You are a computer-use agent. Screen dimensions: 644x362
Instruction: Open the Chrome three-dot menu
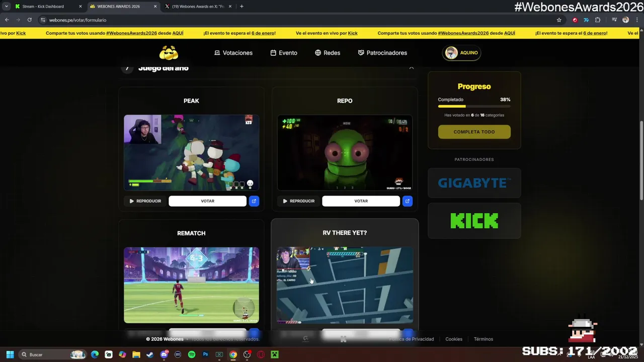pos(637,20)
